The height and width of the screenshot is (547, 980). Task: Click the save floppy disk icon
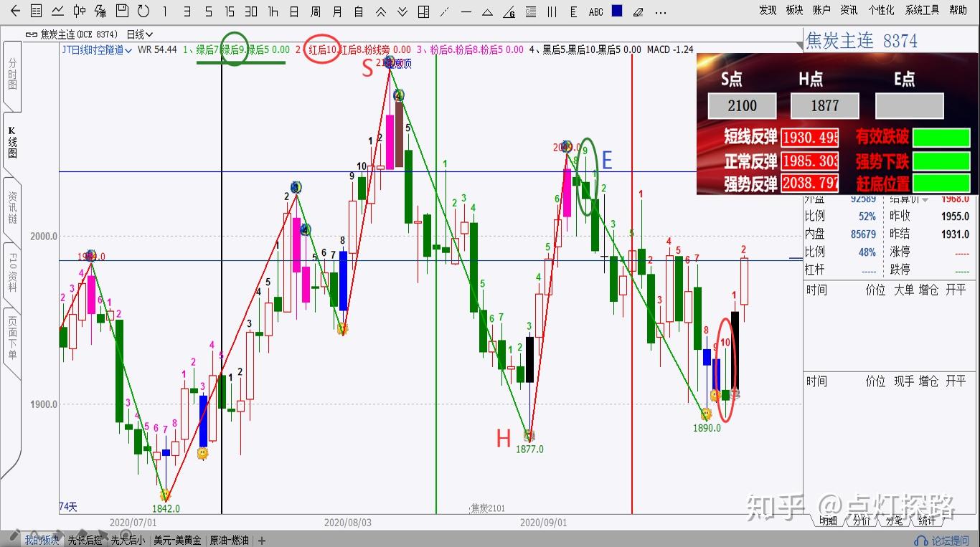pyautogui.click(x=122, y=11)
